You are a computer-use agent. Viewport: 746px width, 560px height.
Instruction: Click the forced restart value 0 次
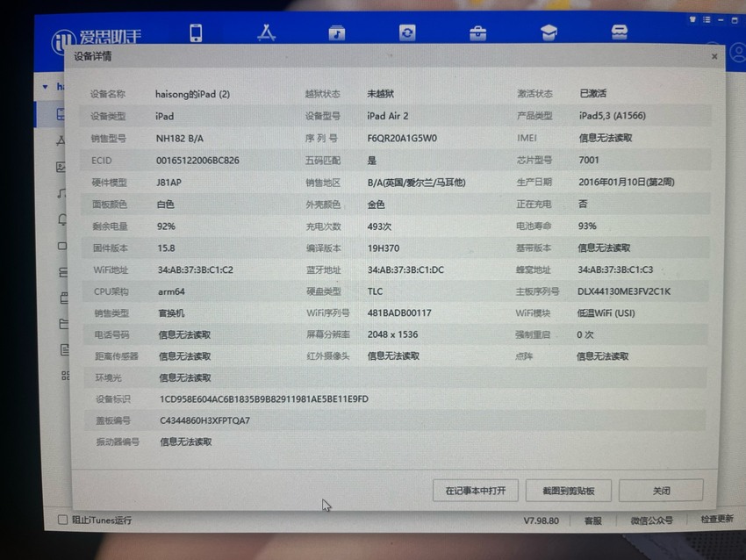click(585, 334)
